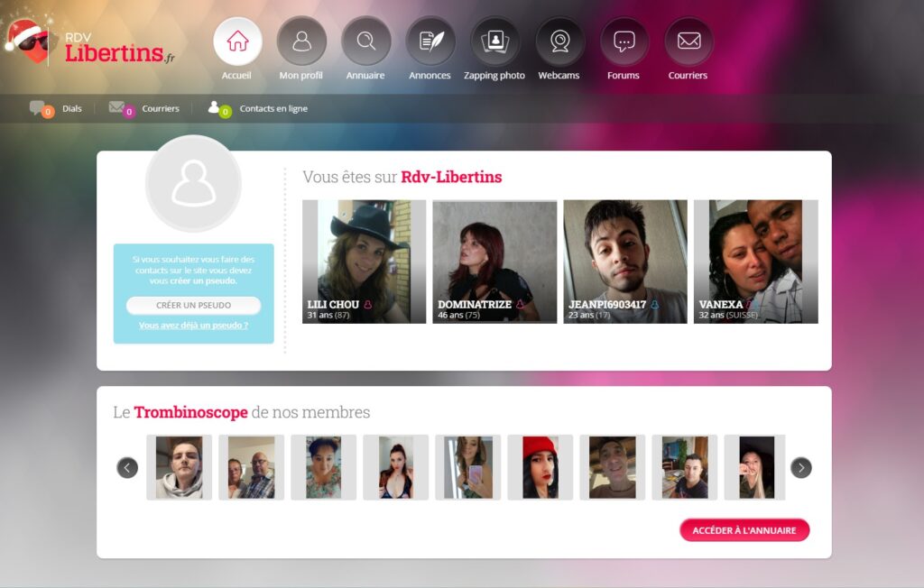Screen dimensions: 924x588
Task: Open the DOMINATRIZE profile card
Action: [x=494, y=262]
